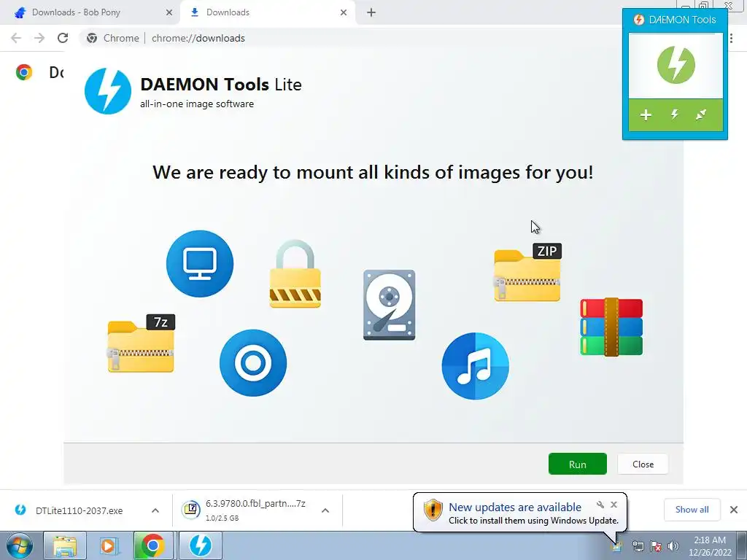The height and width of the screenshot is (560, 747).
Task: Click the Chrome logo on Downloads page
Action: [24, 72]
